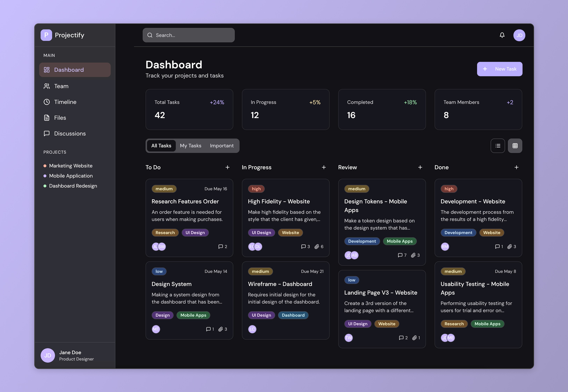This screenshot has width=568, height=392.
Task: Open the Marketing Website project
Action: click(71, 166)
